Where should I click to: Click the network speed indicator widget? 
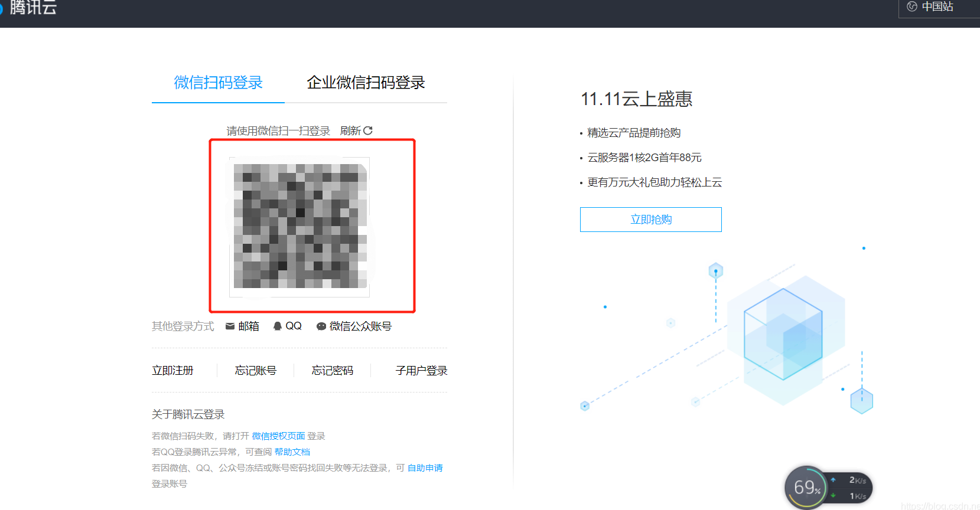tap(849, 488)
